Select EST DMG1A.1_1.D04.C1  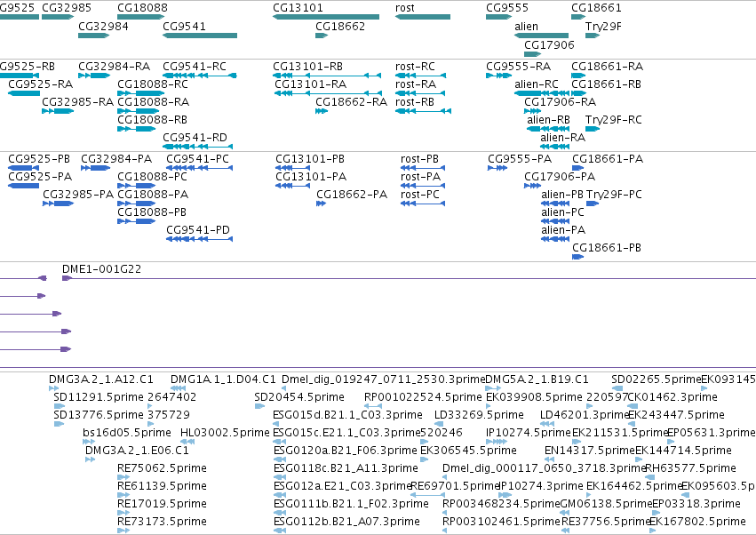178,388
